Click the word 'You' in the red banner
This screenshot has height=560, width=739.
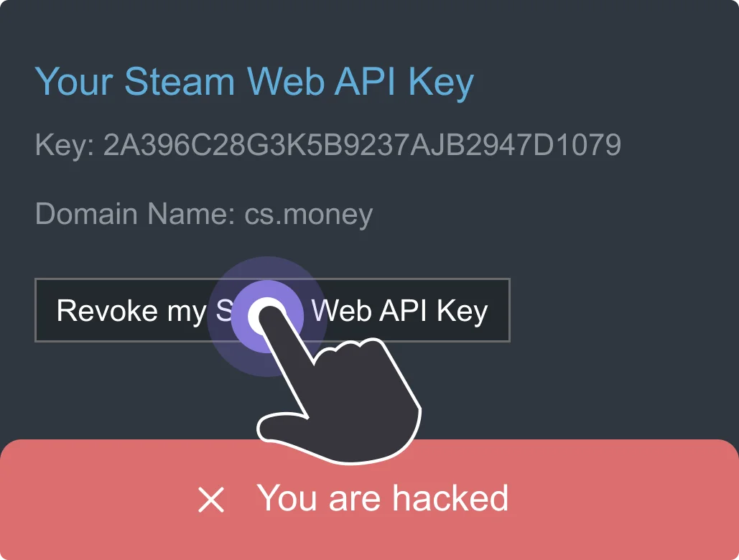click(287, 498)
